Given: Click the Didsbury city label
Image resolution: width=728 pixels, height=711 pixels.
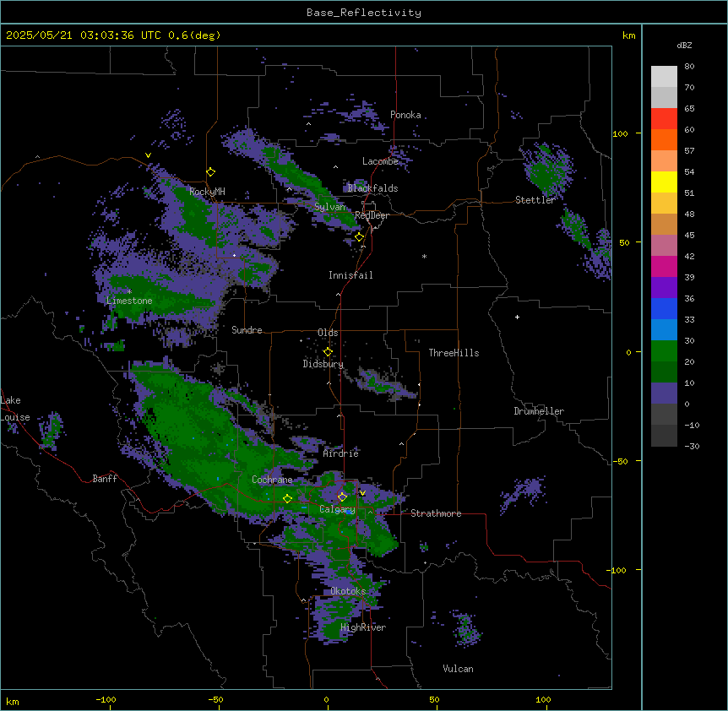Looking at the screenshot, I should 323,364.
